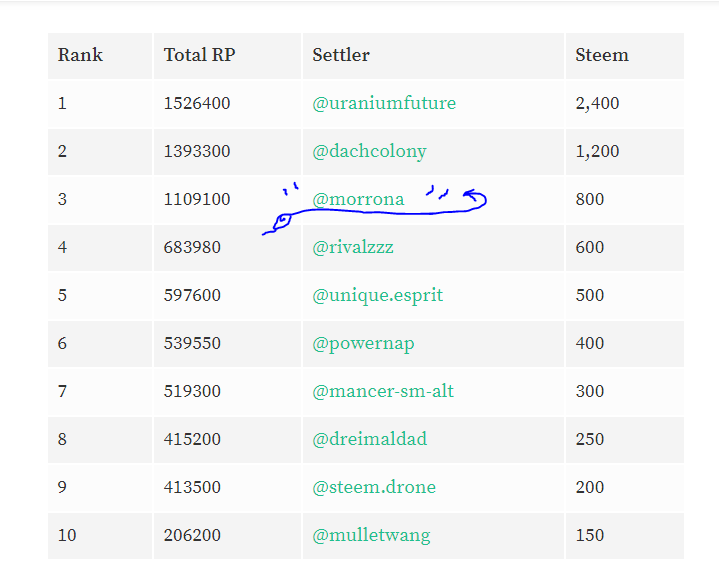Open the @unique.esprit settler link

(377, 295)
